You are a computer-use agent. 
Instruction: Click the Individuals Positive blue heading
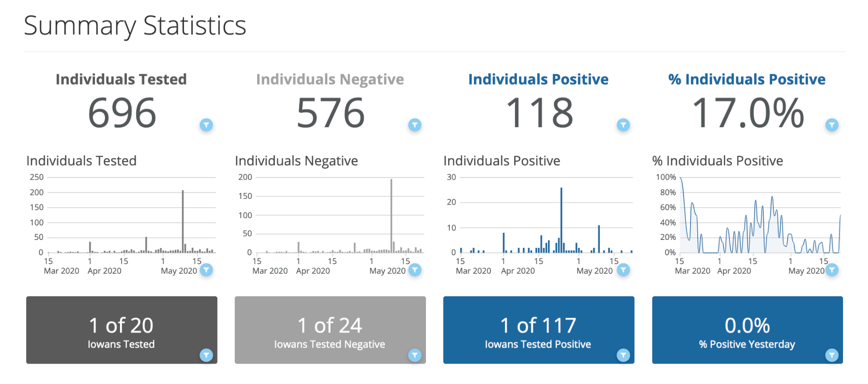coord(538,79)
